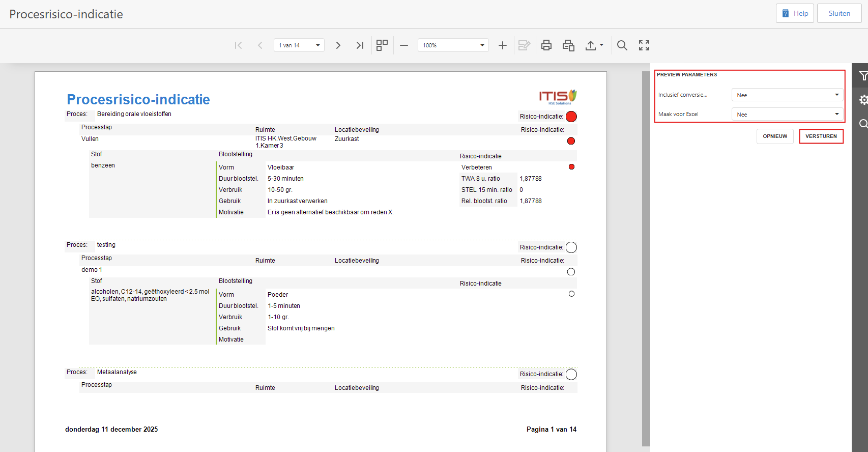The height and width of the screenshot is (452, 868).
Task: Open the export options dropdown
Action: pyautogui.click(x=594, y=45)
